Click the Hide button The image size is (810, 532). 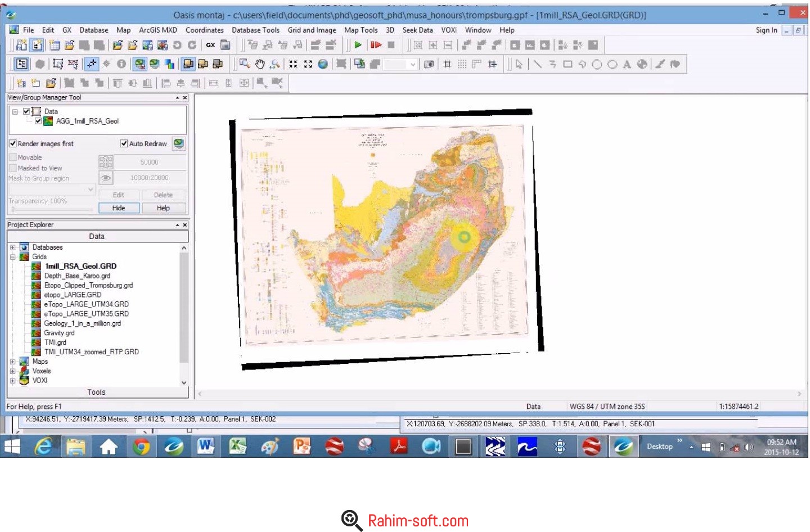pyautogui.click(x=119, y=208)
